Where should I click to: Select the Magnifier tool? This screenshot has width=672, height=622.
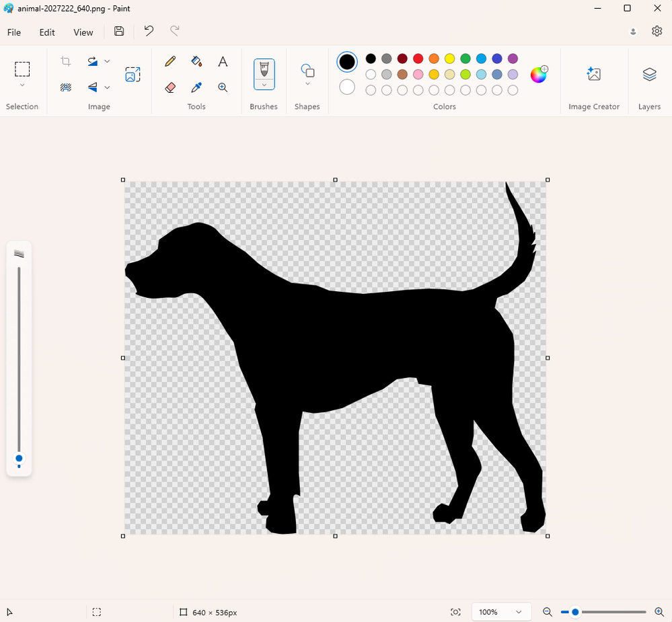pos(223,87)
